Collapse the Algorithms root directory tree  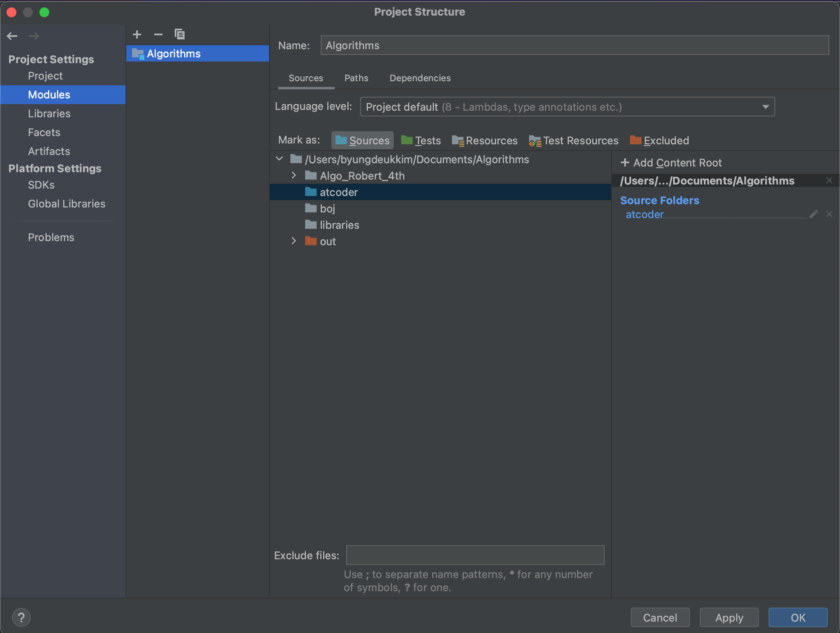[x=280, y=159]
